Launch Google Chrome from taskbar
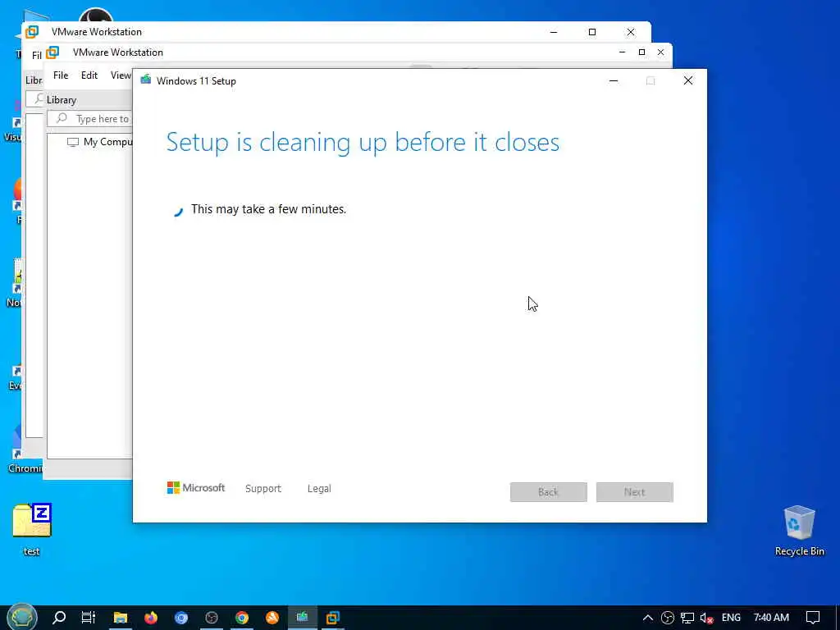Image resolution: width=840 pixels, height=630 pixels. pyautogui.click(x=242, y=618)
